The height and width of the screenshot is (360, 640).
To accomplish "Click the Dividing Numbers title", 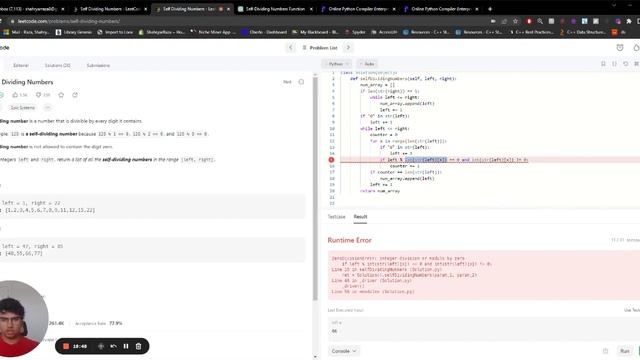I will (27, 82).
